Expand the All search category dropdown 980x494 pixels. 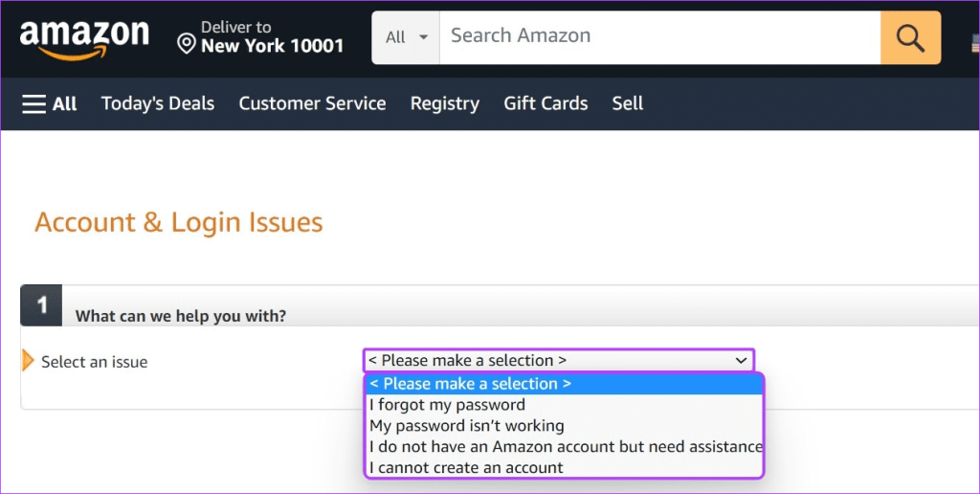point(407,38)
